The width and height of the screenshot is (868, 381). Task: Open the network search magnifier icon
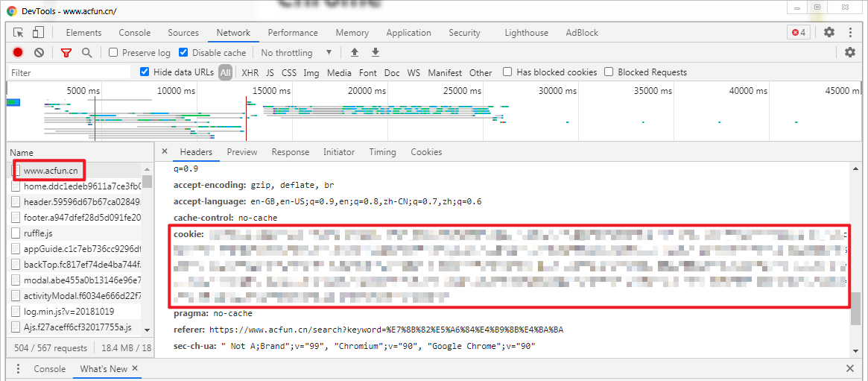[86, 53]
